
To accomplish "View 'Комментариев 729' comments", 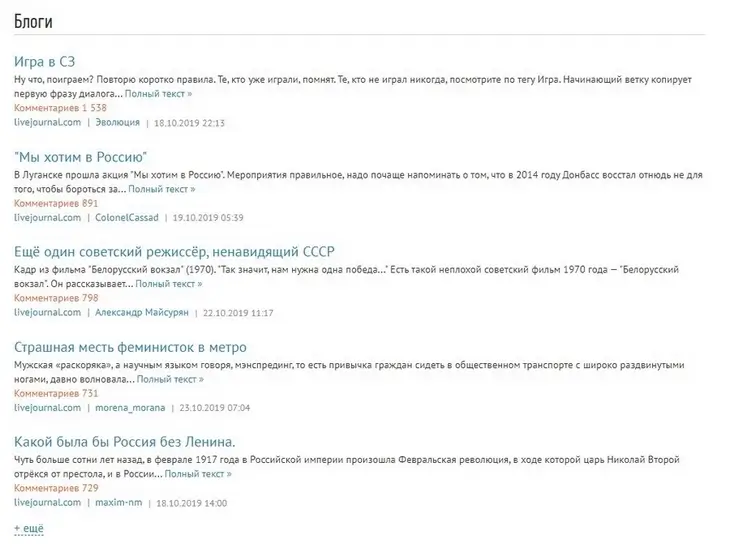I will tap(56, 488).
